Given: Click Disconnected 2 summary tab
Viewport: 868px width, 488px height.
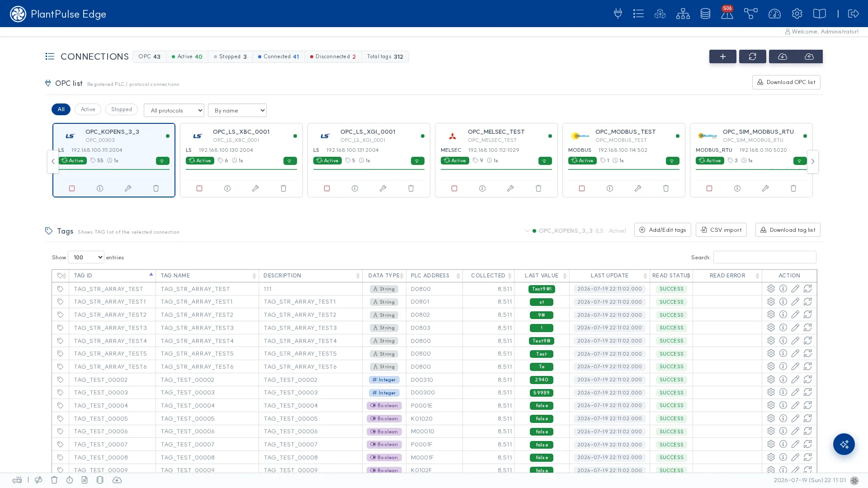Looking at the screenshot, I should pos(333,56).
